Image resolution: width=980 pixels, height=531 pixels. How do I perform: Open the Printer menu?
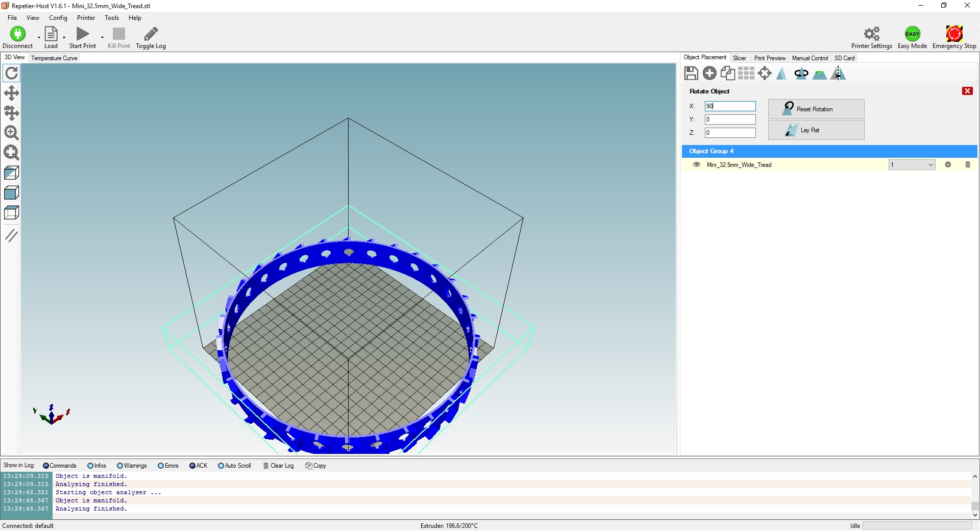tap(86, 18)
